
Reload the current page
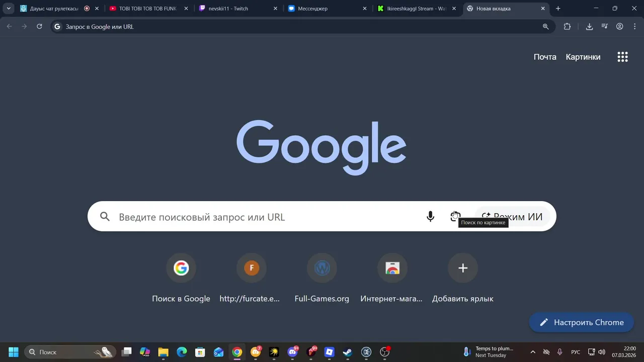point(39,27)
